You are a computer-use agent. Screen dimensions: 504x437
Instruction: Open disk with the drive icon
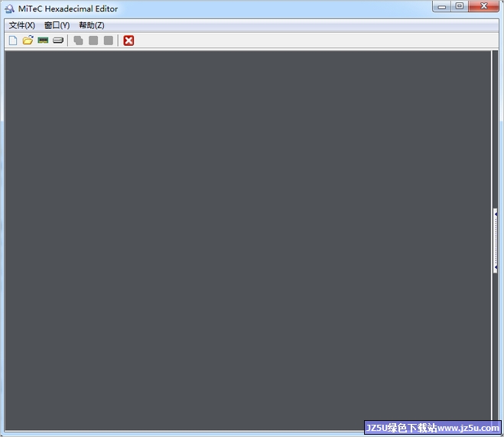tap(58, 41)
